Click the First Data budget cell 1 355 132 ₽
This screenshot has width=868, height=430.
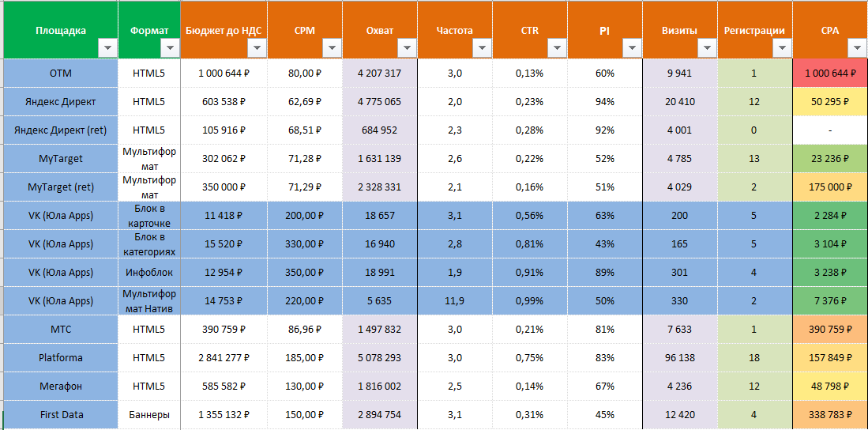(224, 415)
